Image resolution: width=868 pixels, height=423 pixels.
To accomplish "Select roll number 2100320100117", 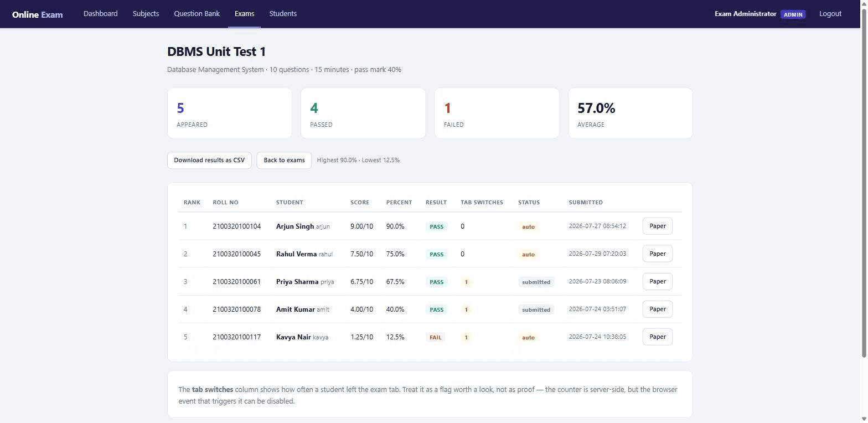I will (x=236, y=337).
